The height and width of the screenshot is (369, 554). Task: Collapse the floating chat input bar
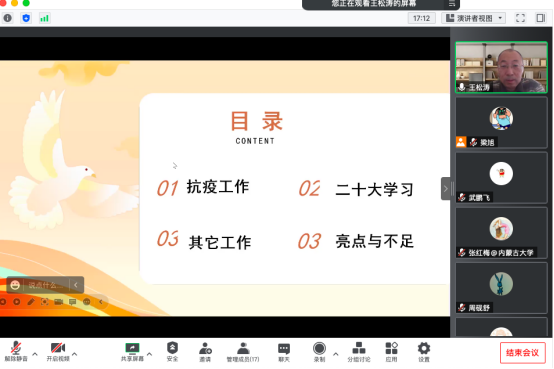coord(76,285)
